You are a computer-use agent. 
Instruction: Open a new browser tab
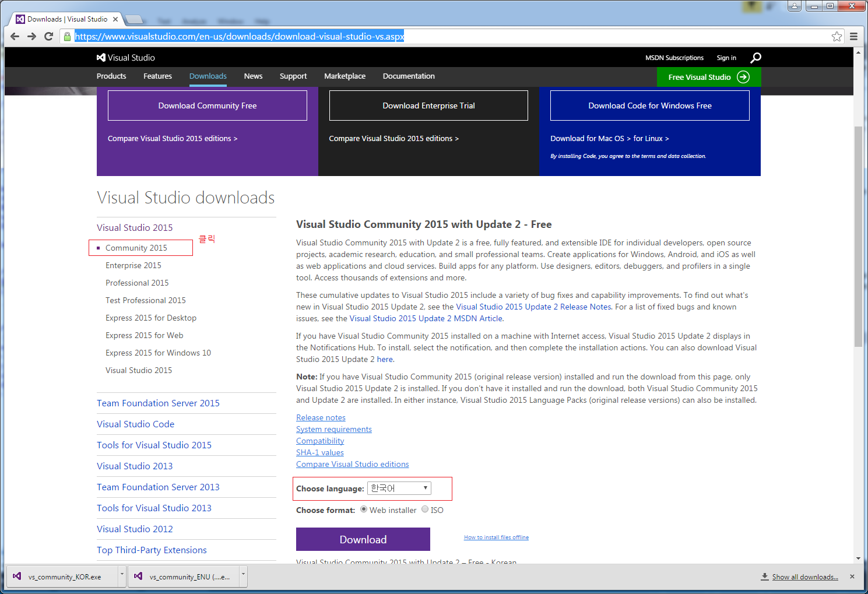(x=133, y=19)
